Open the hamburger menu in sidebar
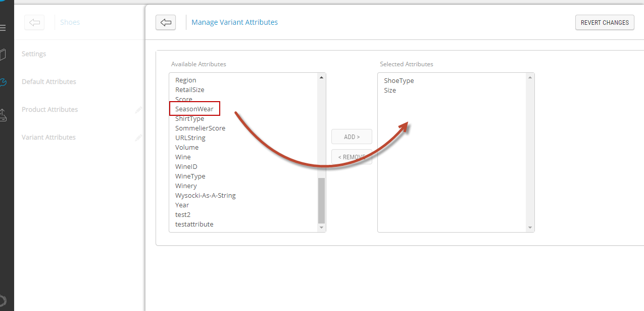Screen dimensions: 644x311 tap(3, 28)
